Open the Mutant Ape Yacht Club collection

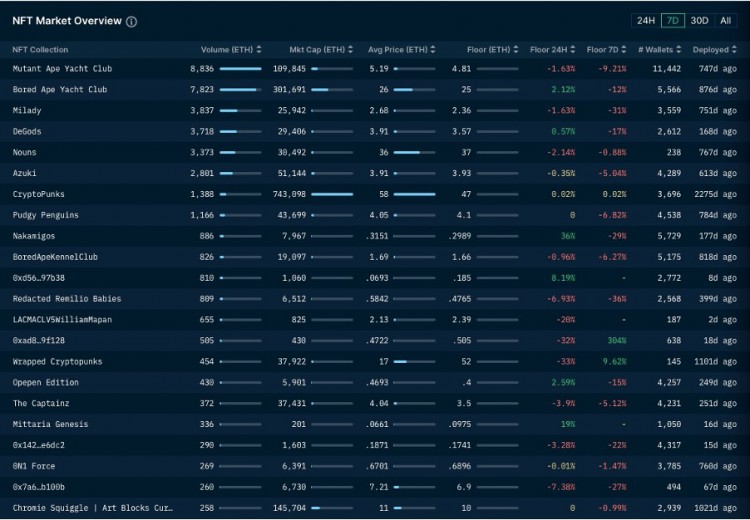coord(62,69)
